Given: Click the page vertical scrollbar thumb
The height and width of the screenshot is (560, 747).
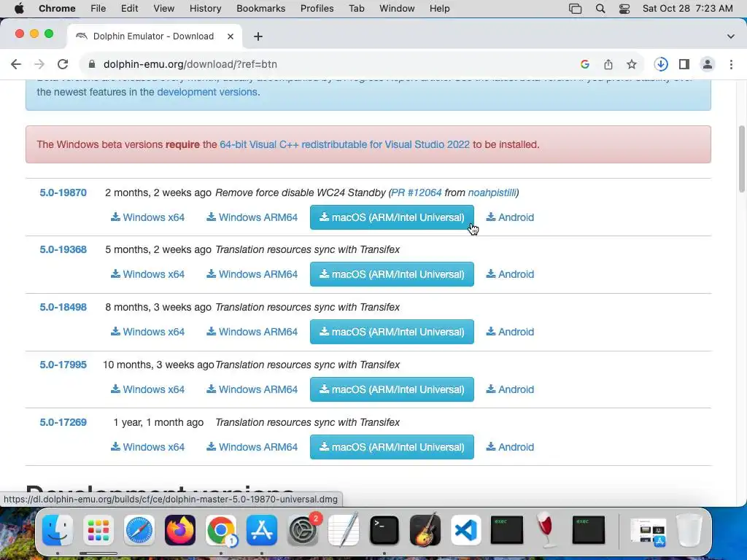Looking at the screenshot, I should 741,159.
